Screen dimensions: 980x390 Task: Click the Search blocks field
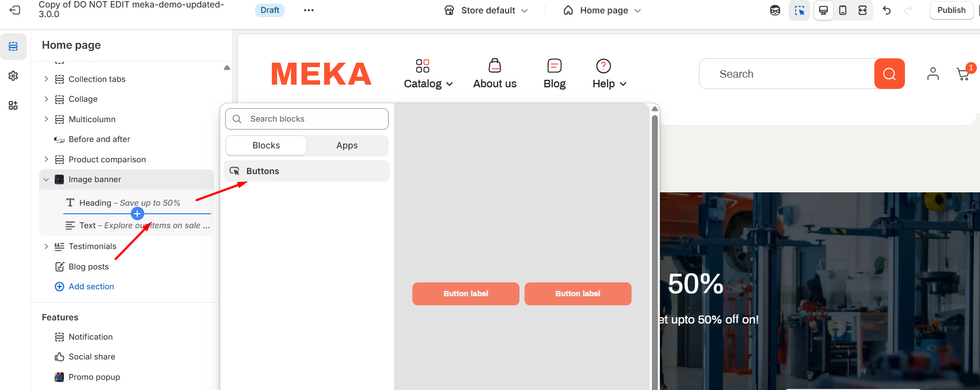pos(307,119)
